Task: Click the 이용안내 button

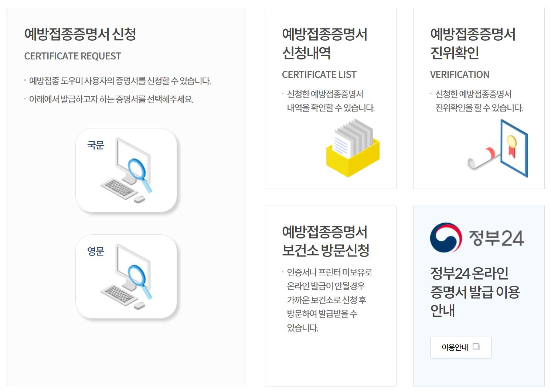Action: pyautogui.click(x=460, y=347)
